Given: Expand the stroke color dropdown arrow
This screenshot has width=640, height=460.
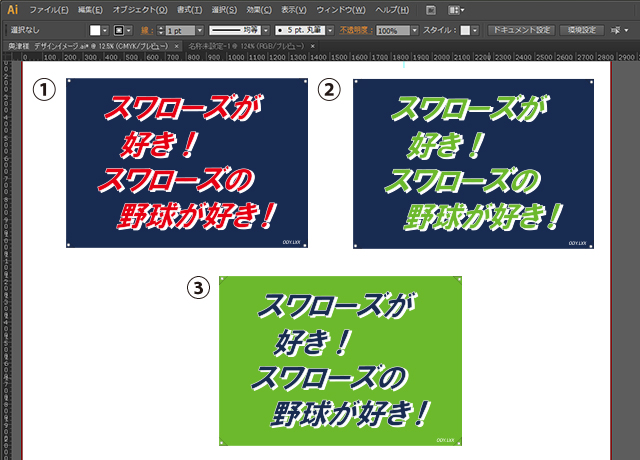Looking at the screenshot, I should click(x=129, y=30).
